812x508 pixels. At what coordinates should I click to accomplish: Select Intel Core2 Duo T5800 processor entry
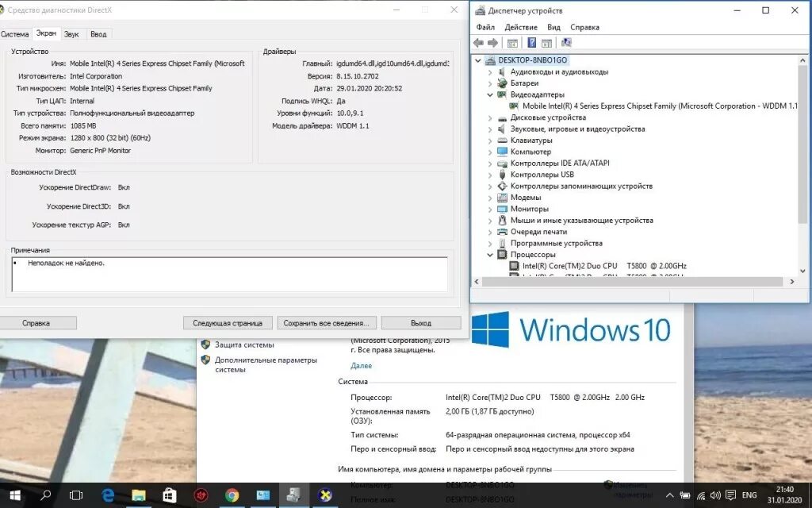(604, 265)
